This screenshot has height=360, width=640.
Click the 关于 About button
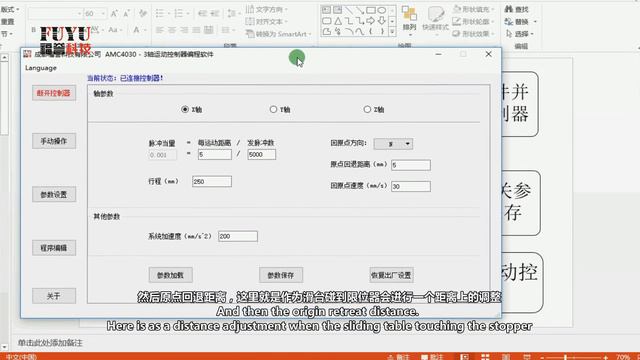pos(54,296)
